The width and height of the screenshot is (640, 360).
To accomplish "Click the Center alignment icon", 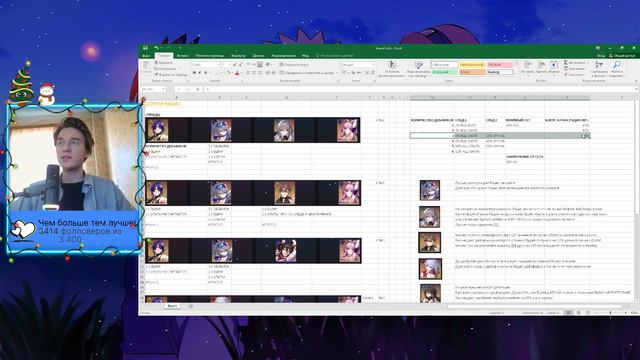I will 254,73.
